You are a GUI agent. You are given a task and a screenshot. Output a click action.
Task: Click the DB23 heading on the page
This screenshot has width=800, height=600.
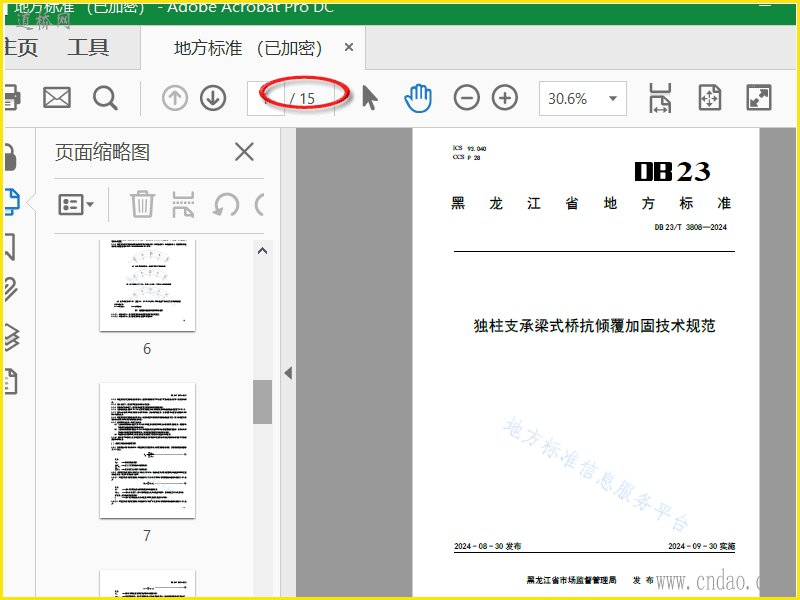coord(672,171)
